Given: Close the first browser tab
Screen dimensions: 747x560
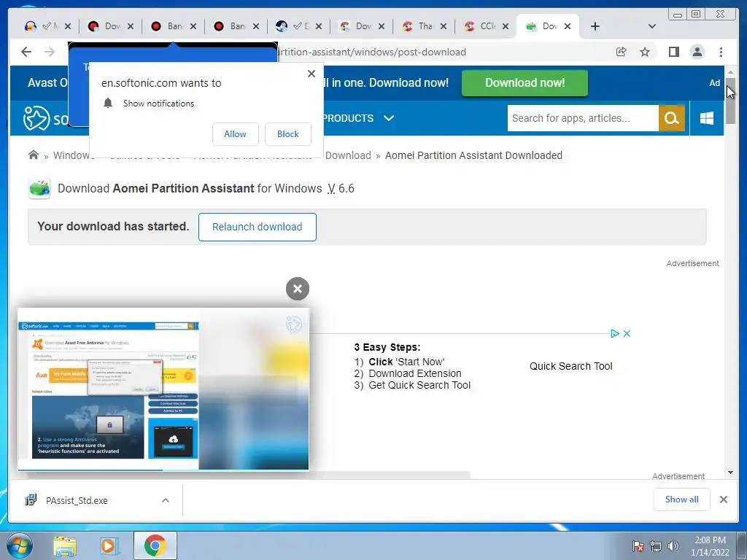Looking at the screenshot, I should [68, 26].
